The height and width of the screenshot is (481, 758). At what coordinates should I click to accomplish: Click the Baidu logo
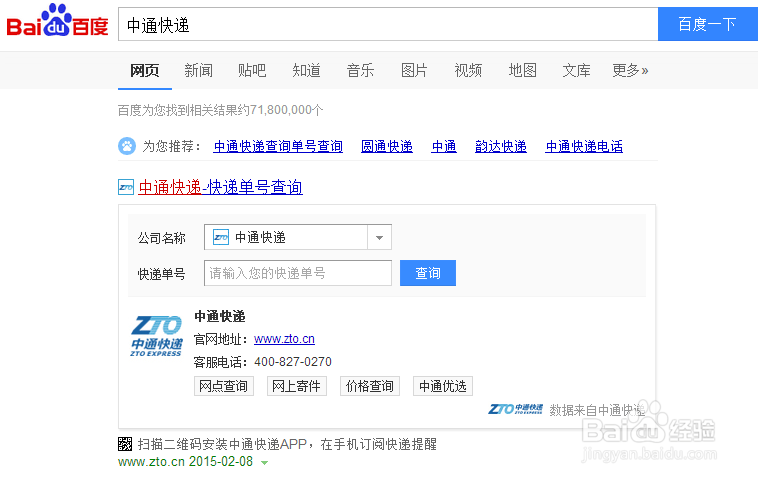pos(57,21)
